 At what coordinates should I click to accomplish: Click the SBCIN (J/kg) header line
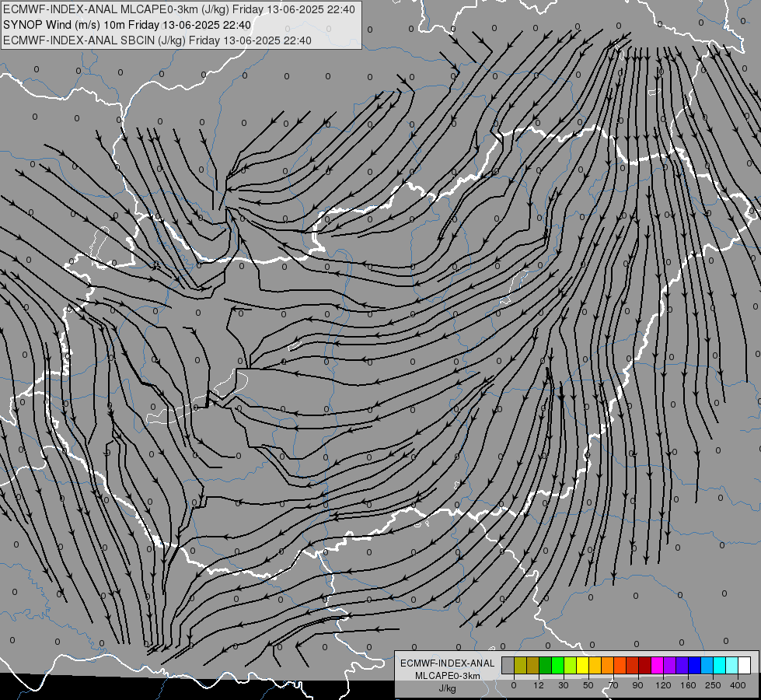point(157,40)
